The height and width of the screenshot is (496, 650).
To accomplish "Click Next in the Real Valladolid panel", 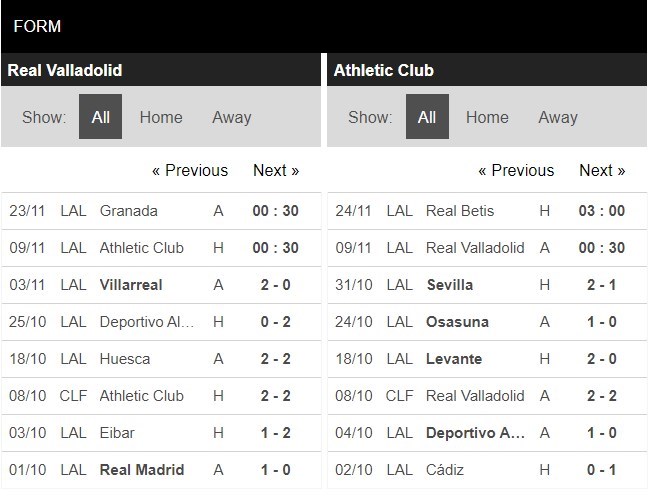I will (x=276, y=170).
